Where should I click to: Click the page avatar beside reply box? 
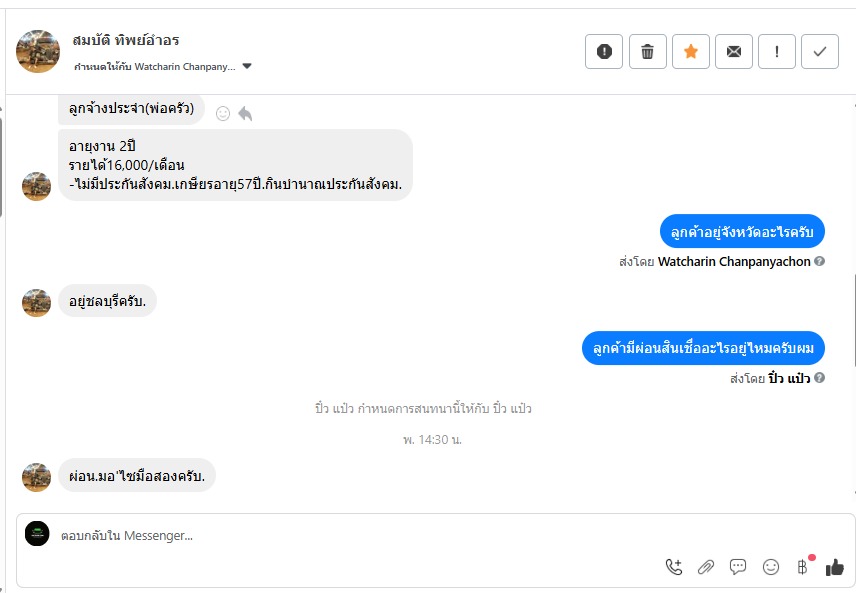tap(37, 534)
